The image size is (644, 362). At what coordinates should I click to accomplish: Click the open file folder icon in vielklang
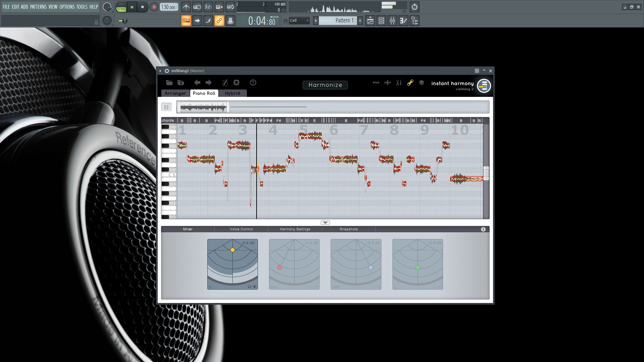169,82
